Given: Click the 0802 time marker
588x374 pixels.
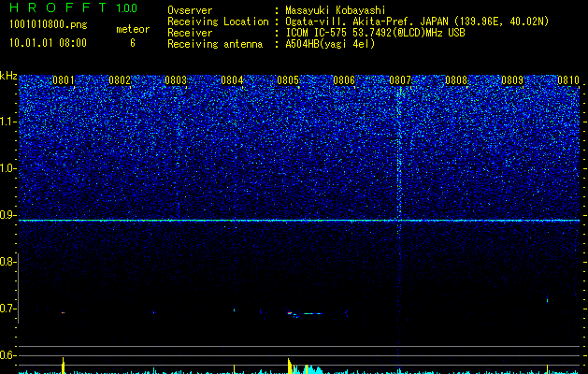Looking at the screenshot, I should (120, 80).
